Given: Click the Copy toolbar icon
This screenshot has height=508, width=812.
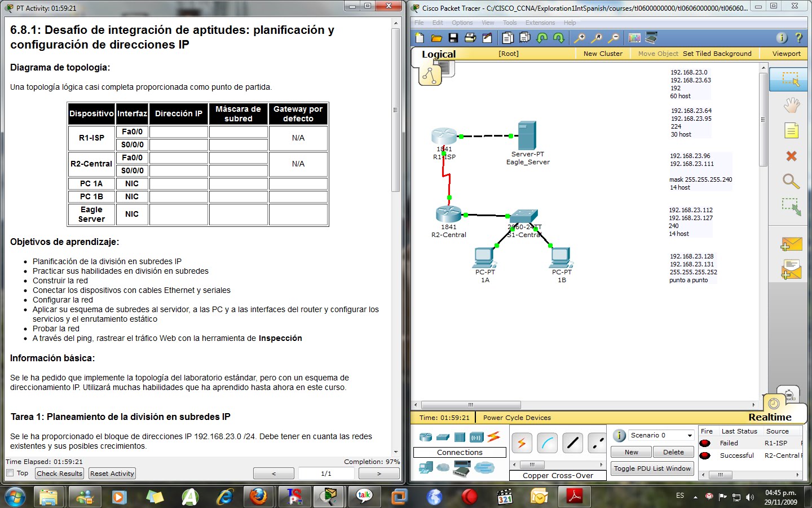Looking at the screenshot, I should [507, 38].
